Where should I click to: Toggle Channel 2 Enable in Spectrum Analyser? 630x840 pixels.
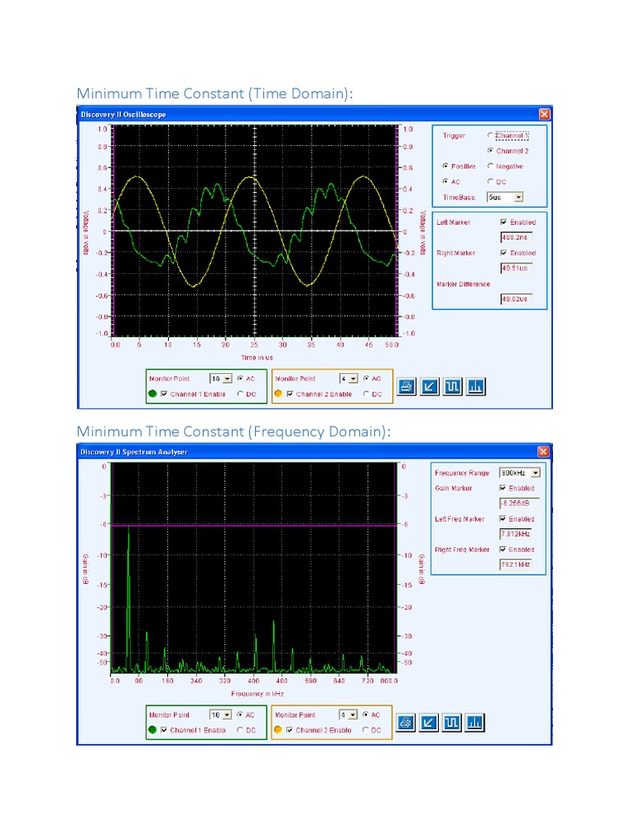pos(290,729)
